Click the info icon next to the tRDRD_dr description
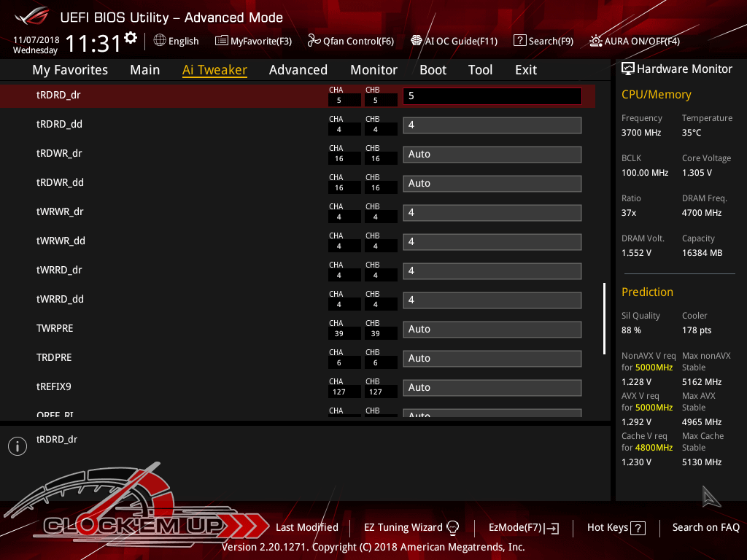747x560 pixels. click(17, 446)
